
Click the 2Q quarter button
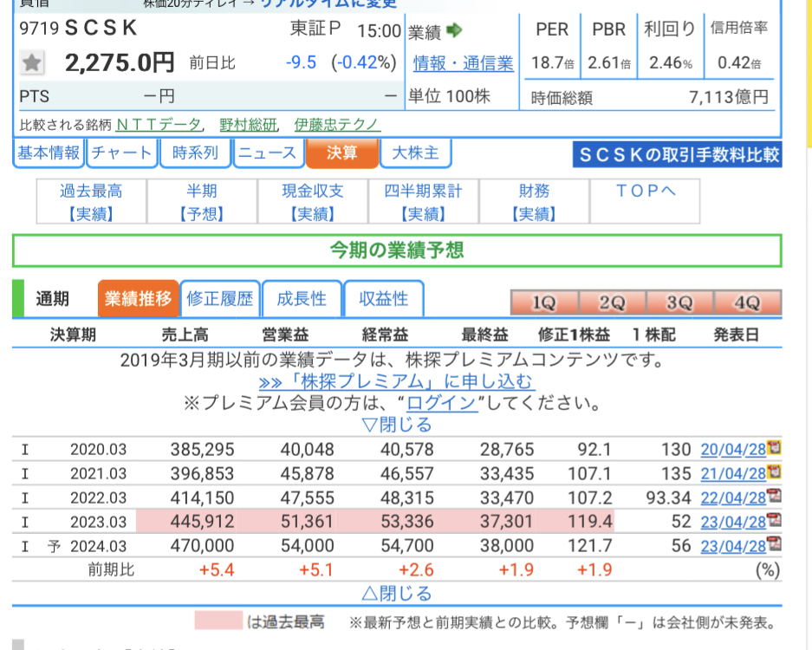tap(612, 302)
